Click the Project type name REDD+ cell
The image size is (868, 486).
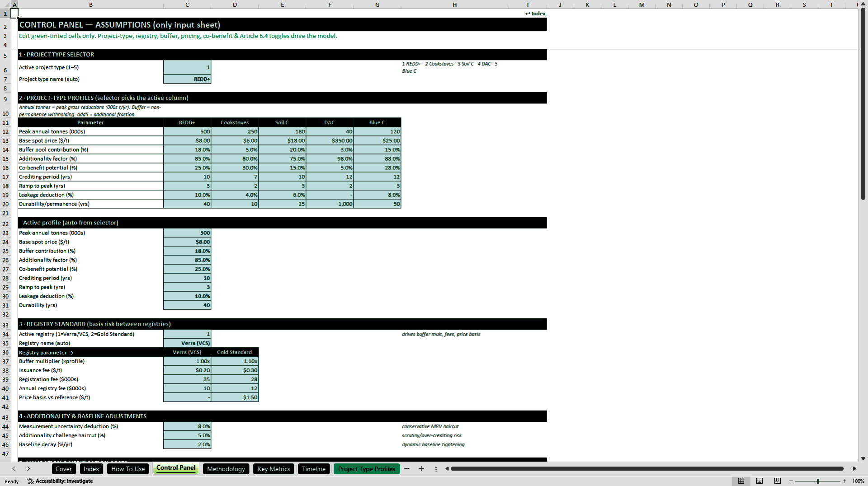[187, 79]
